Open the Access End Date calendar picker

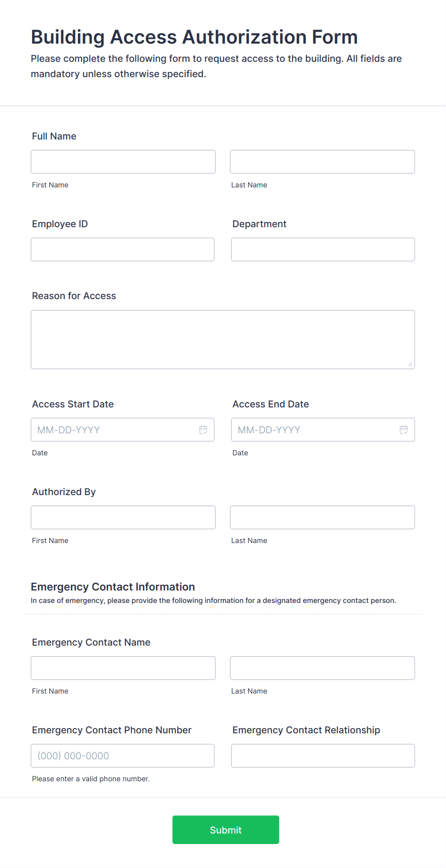point(403,430)
